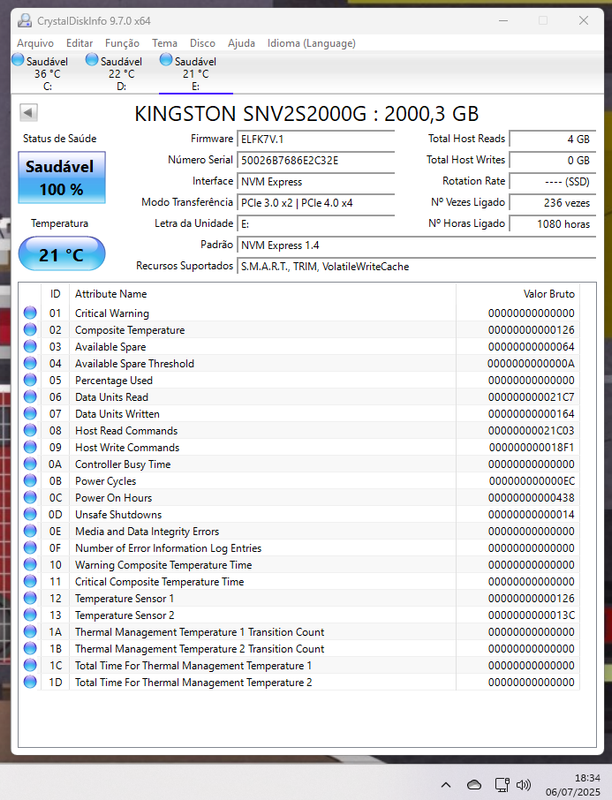612x800 pixels.
Task: Select Thermal Management Temperature 2 Transition Count row
Action: pyautogui.click(x=299, y=648)
